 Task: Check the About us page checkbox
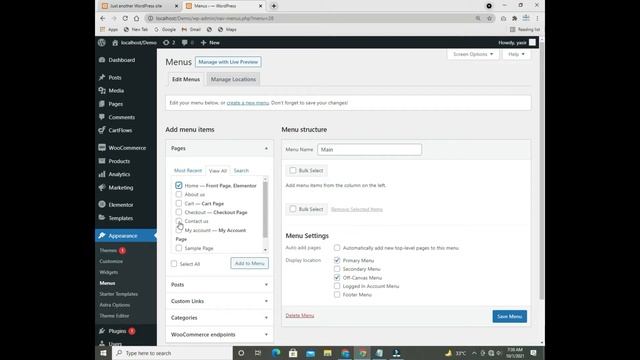[179, 194]
